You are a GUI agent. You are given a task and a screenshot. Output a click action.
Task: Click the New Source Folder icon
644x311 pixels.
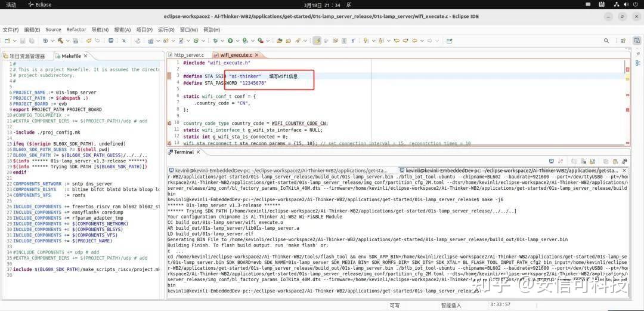pyautogui.click(x=166, y=41)
